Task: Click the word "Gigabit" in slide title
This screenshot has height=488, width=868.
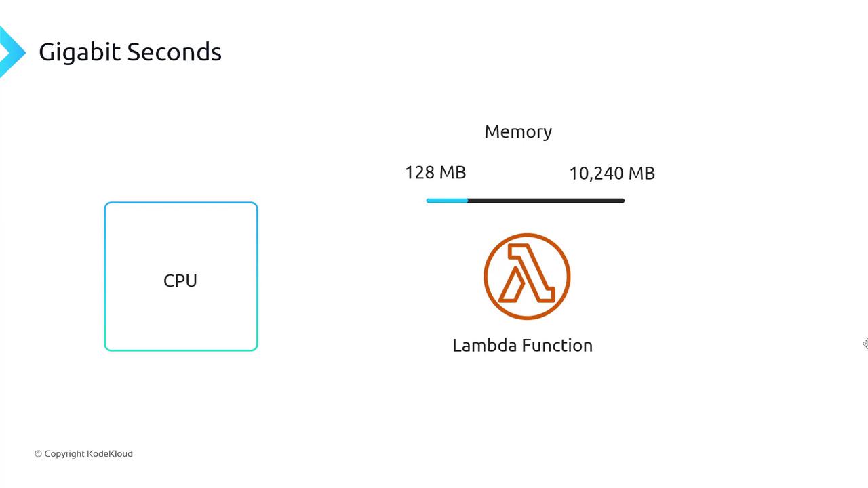Action: point(79,52)
